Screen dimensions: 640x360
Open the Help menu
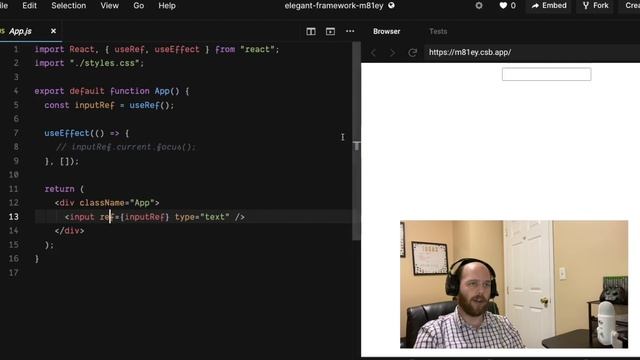[x=167, y=6]
